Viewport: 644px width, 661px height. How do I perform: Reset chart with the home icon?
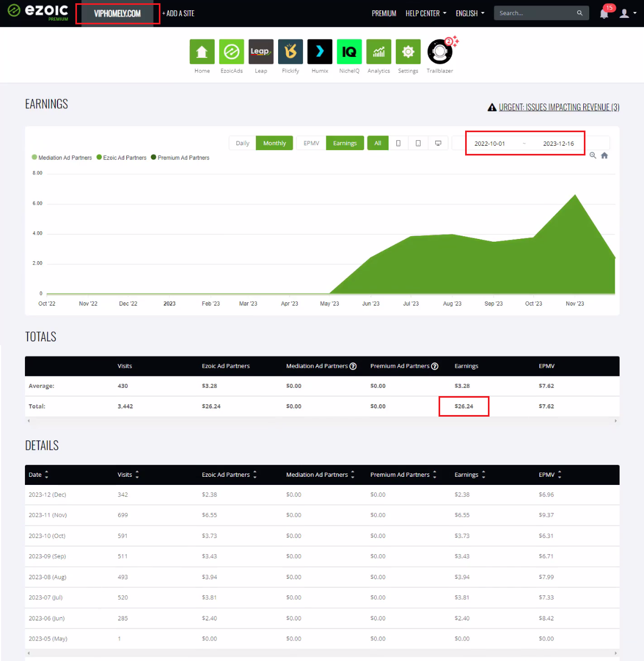pos(604,155)
